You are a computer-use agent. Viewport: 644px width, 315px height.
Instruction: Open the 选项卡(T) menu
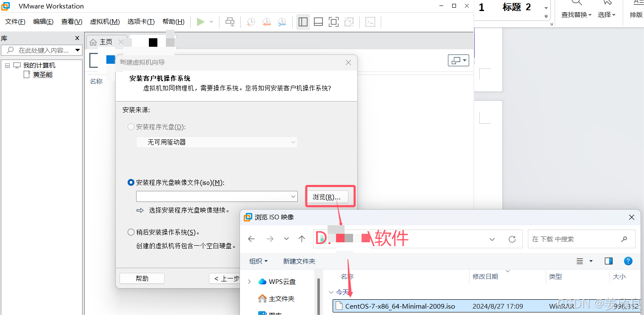[x=141, y=22]
